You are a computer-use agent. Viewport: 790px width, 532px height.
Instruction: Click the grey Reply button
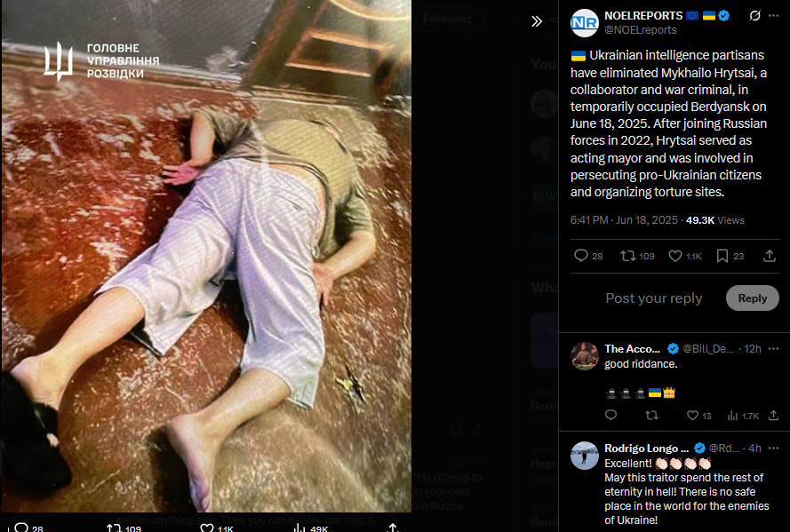(752, 298)
